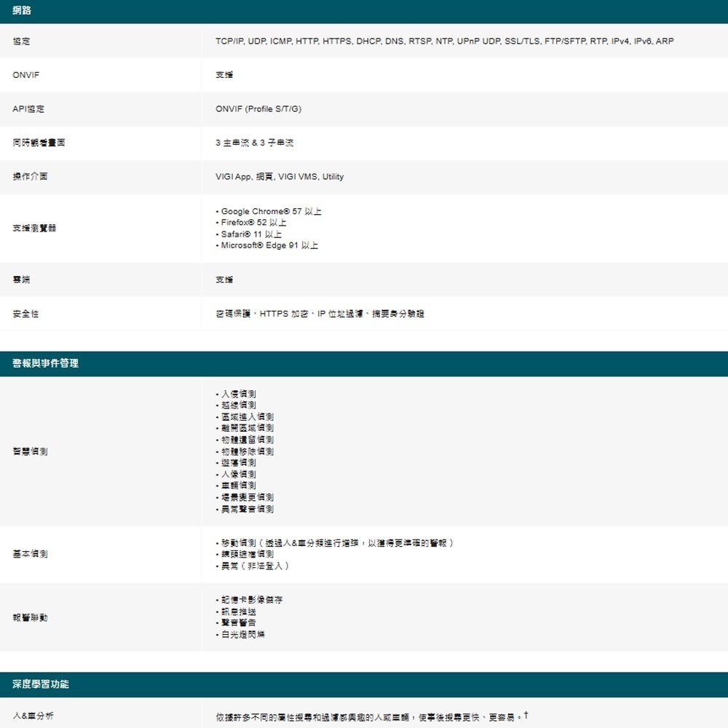Click the '深度學習功能' section header
This screenshot has height=728, width=728.
click(x=41, y=684)
